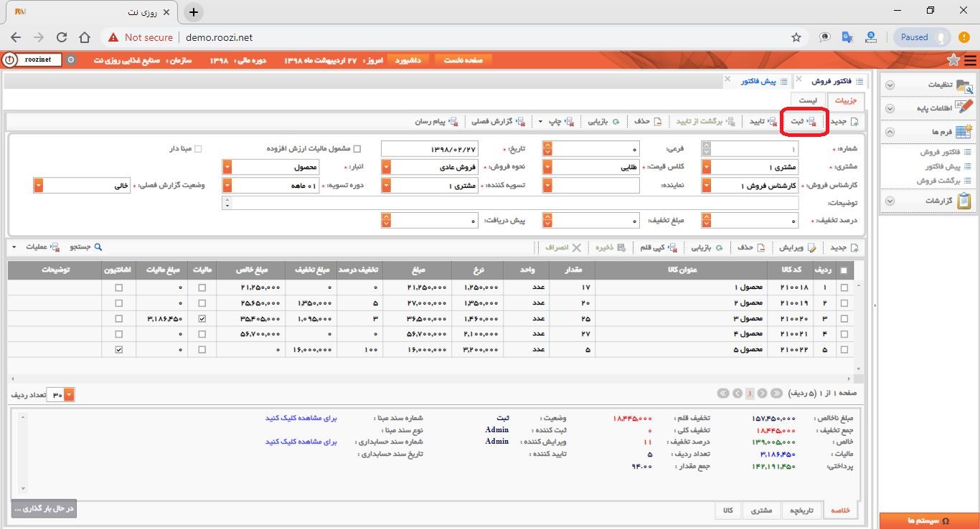Click the کپی قلم toolbar button
This screenshot has width=980, height=529.
[x=659, y=247]
